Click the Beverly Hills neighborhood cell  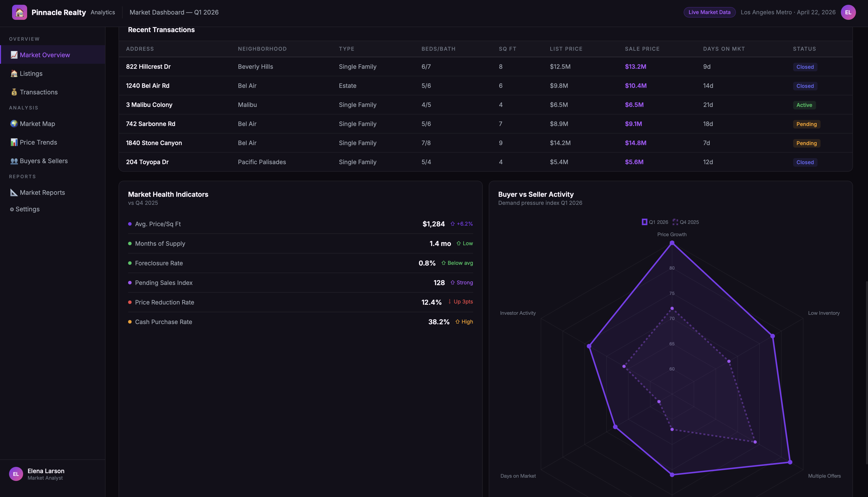pyautogui.click(x=255, y=67)
